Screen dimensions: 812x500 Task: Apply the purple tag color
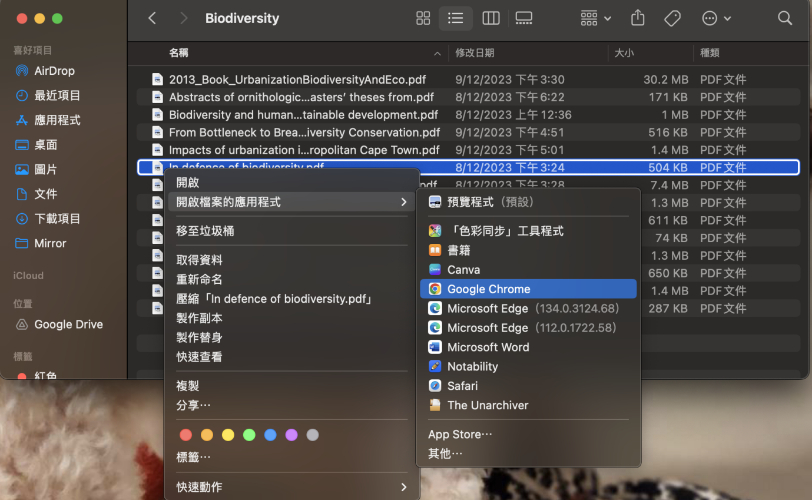click(292, 435)
